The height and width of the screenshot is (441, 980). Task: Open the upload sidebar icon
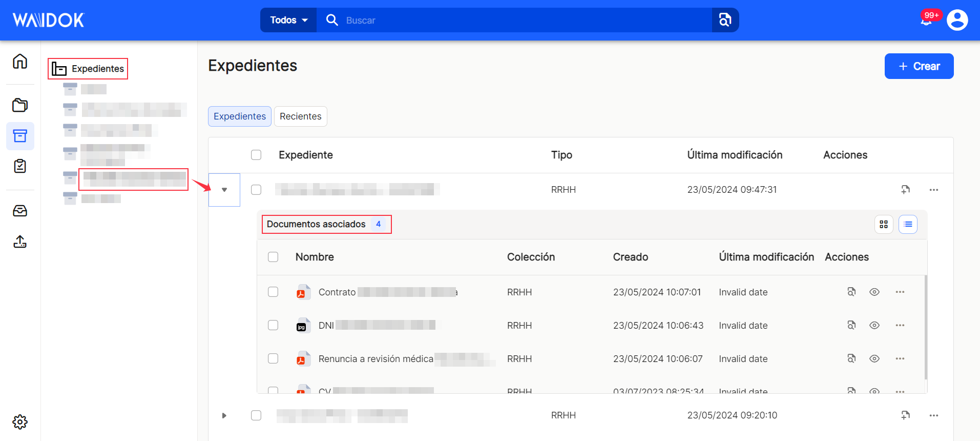[20, 242]
